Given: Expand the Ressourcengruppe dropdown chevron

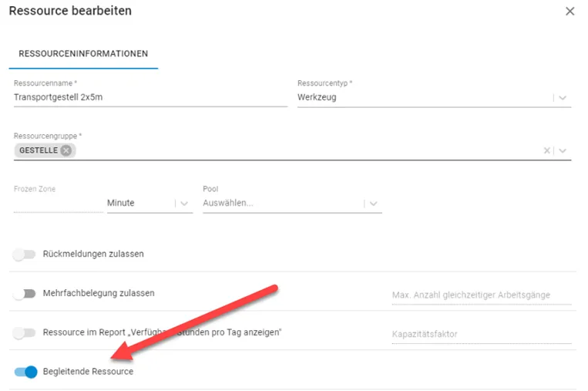Looking at the screenshot, I should pyautogui.click(x=562, y=151).
